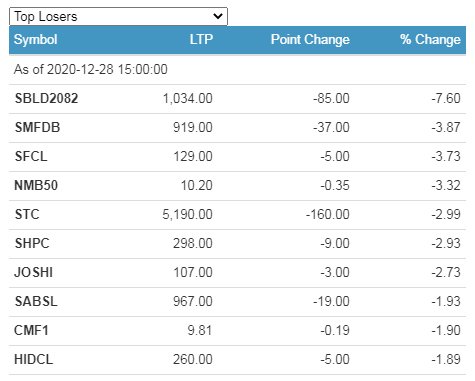This screenshot has width=475, height=381.
Task: Select SBLD2082 percent change -7.60
Action: 446,98
